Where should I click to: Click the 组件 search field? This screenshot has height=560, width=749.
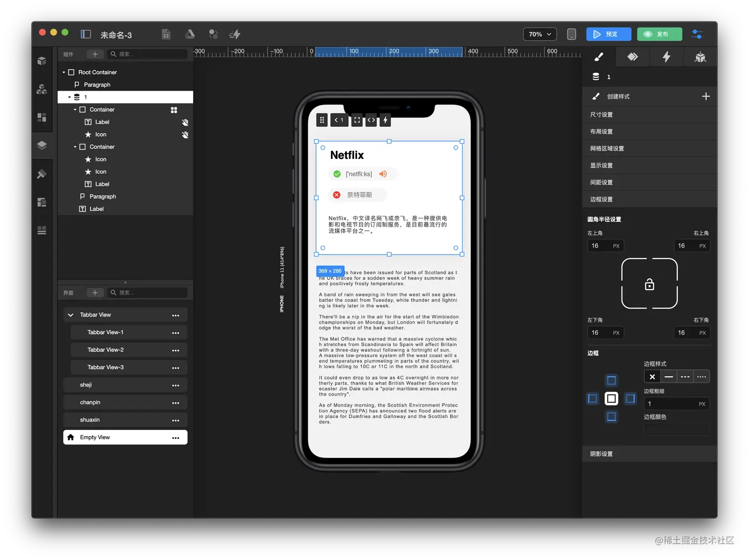point(148,54)
